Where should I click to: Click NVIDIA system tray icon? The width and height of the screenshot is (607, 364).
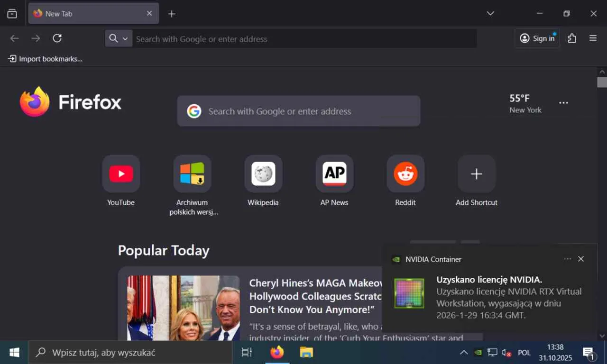478,353
